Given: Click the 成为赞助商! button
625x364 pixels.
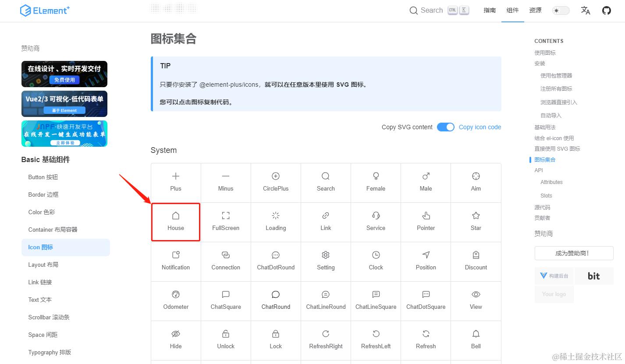Looking at the screenshot, I should (x=574, y=253).
